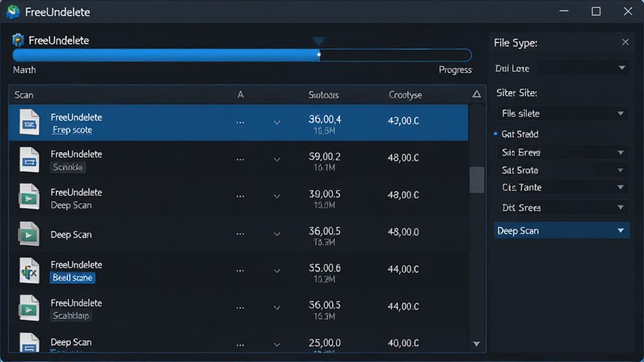Image resolution: width=644 pixels, height=362 pixels.
Task: Click the filled part of progress bar
Action: (165, 55)
